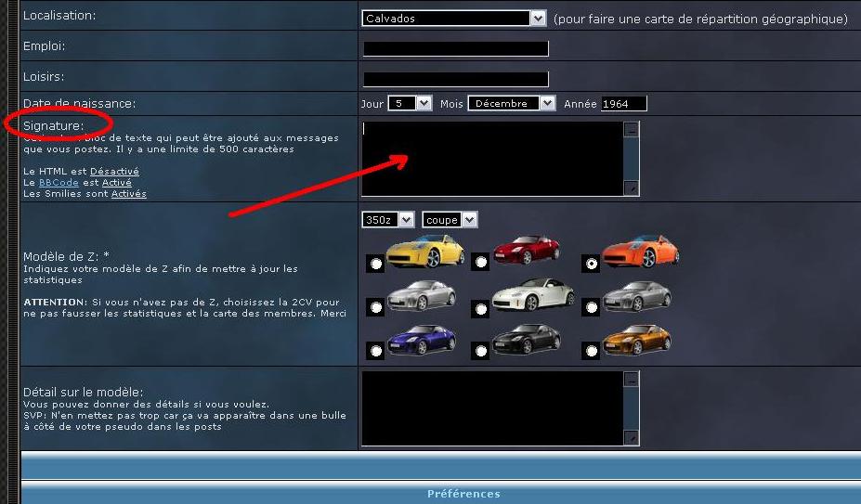Screen dimensions: 861x504
Task: Select the radio button for yellow car
Action: coord(375,264)
